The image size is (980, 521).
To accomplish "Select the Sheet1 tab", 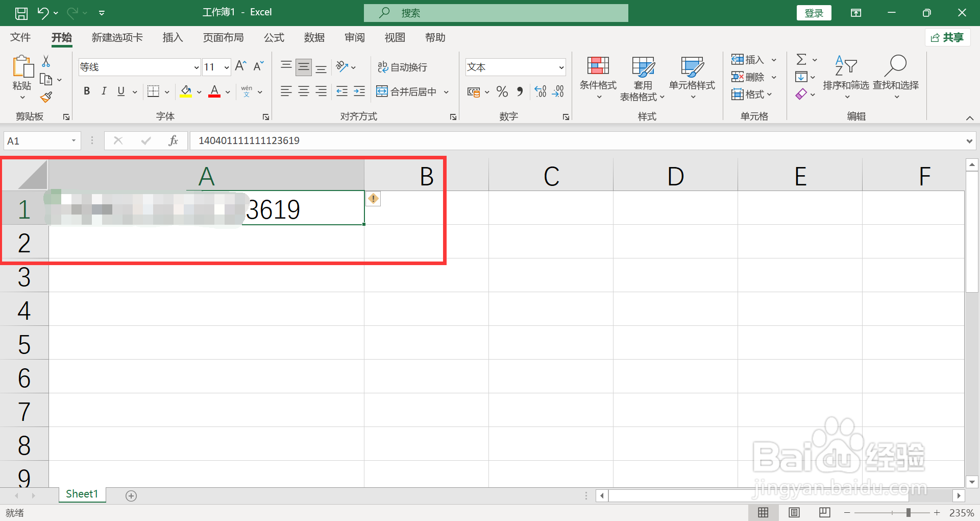I will click(x=82, y=494).
